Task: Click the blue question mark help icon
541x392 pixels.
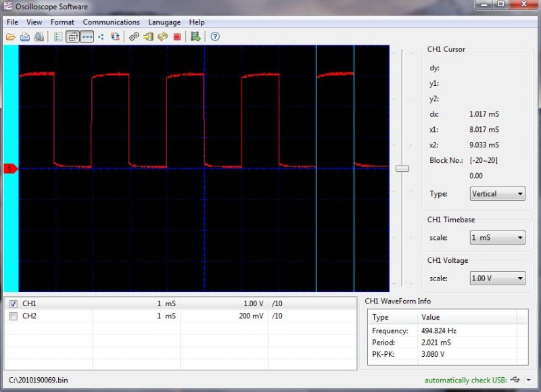Action: (x=215, y=36)
